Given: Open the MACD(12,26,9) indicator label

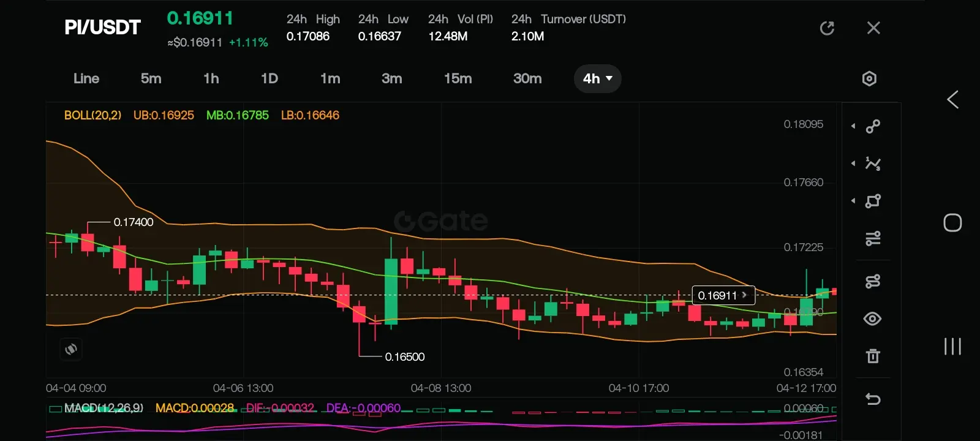Looking at the screenshot, I should [104, 408].
